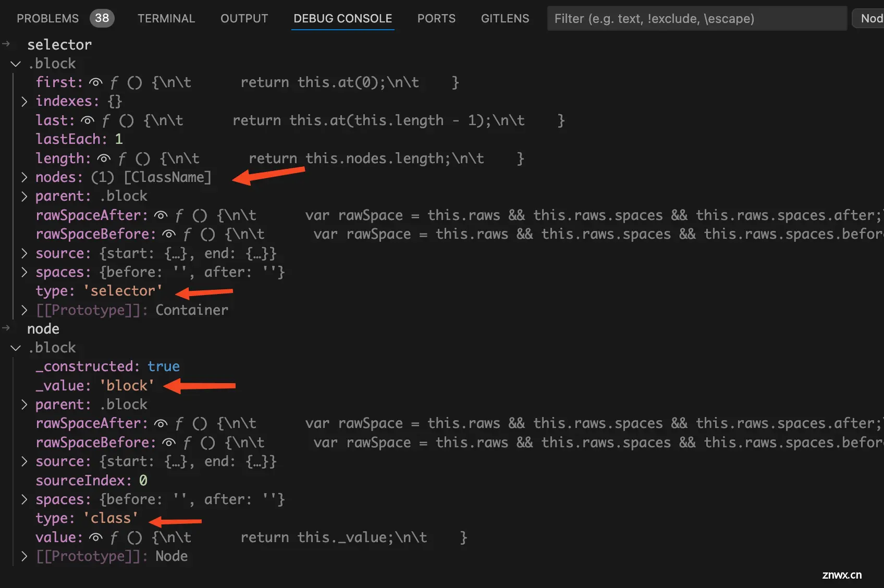884x588 pixels.
Task: Expand parent: .block under node object
Action: [24, 405]
